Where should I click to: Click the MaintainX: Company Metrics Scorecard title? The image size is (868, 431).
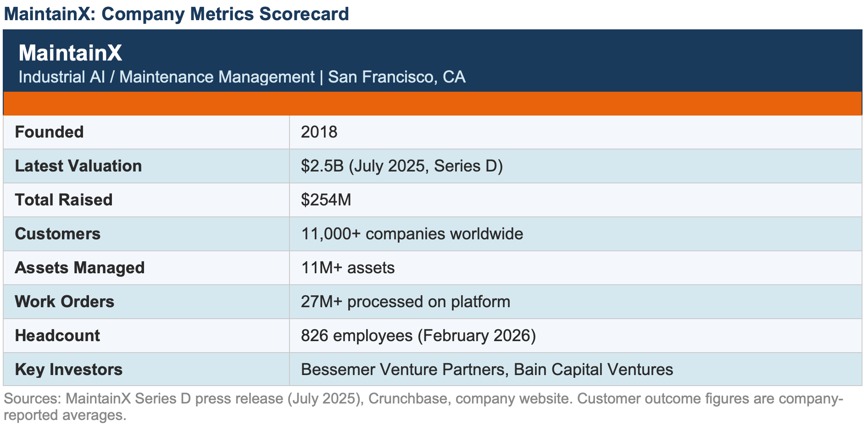[x=176, y=14]
